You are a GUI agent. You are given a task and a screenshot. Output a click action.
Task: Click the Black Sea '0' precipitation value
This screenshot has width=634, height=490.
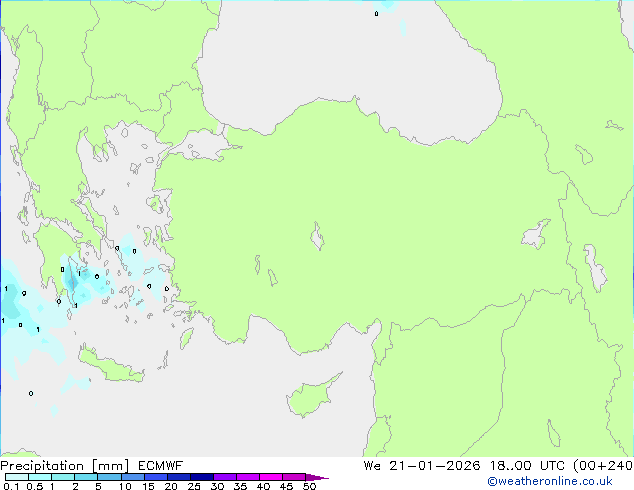376,14
